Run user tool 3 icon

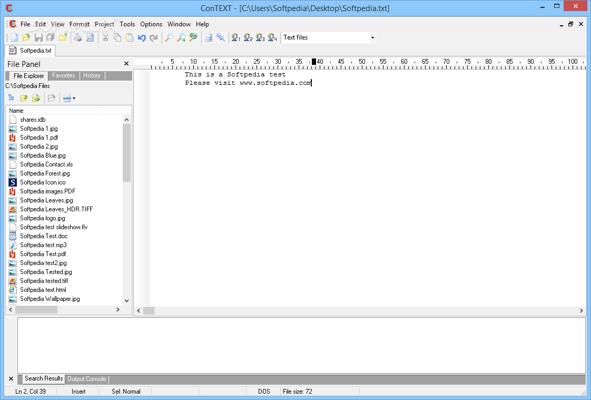(260, 37)
